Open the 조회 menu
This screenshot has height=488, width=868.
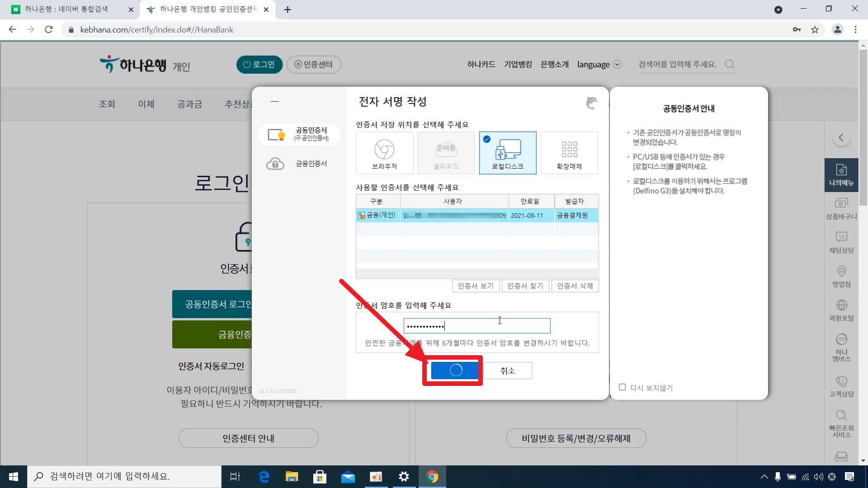click(107, 104)
